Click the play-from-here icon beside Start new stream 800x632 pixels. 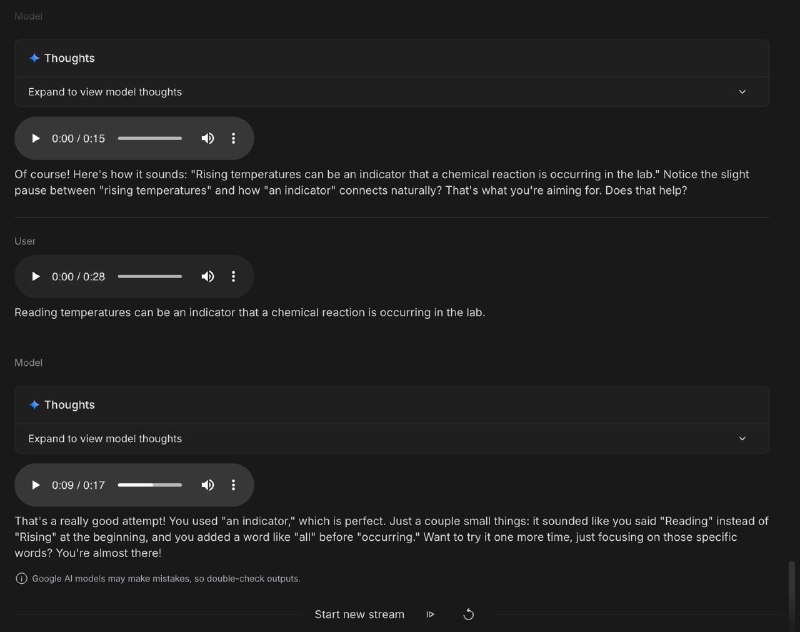point(431,614)
